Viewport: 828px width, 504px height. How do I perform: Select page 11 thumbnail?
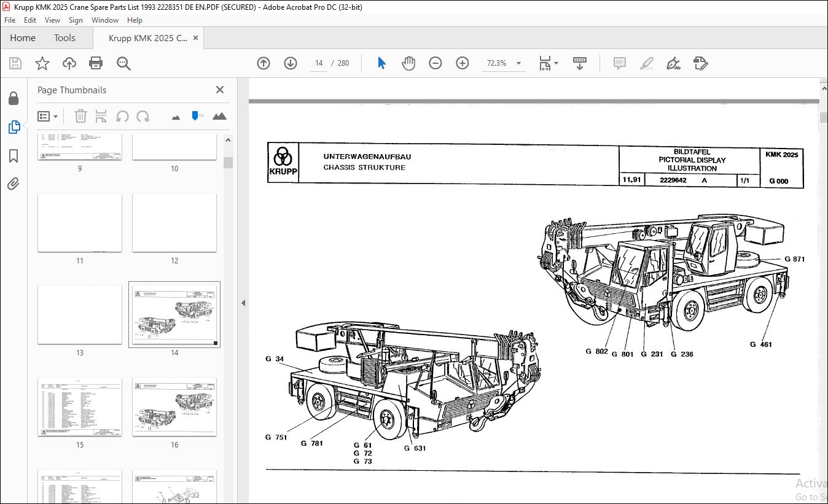80,223
